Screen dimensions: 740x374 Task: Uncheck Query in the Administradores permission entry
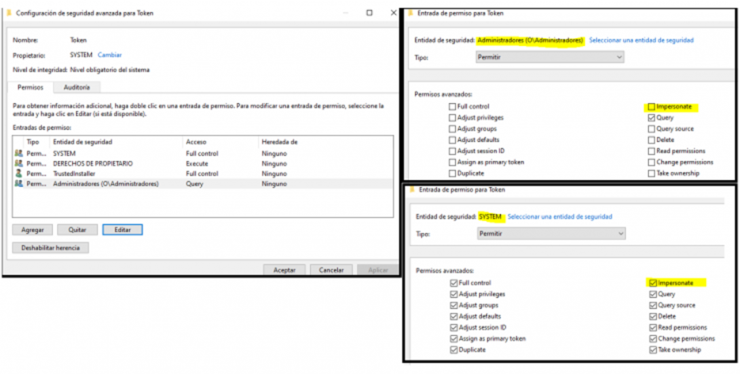click(x=651, y=118)
